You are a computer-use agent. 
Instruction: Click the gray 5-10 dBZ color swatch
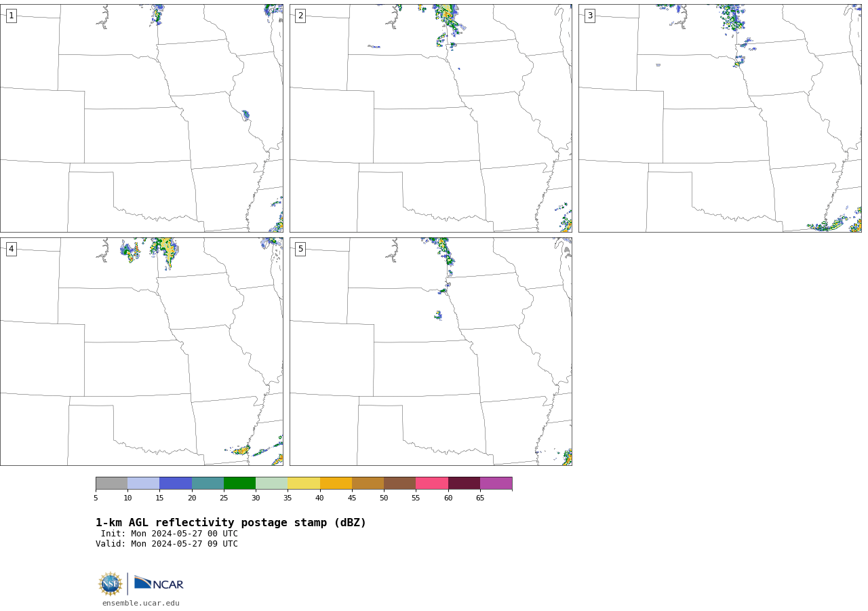(111, 484)
